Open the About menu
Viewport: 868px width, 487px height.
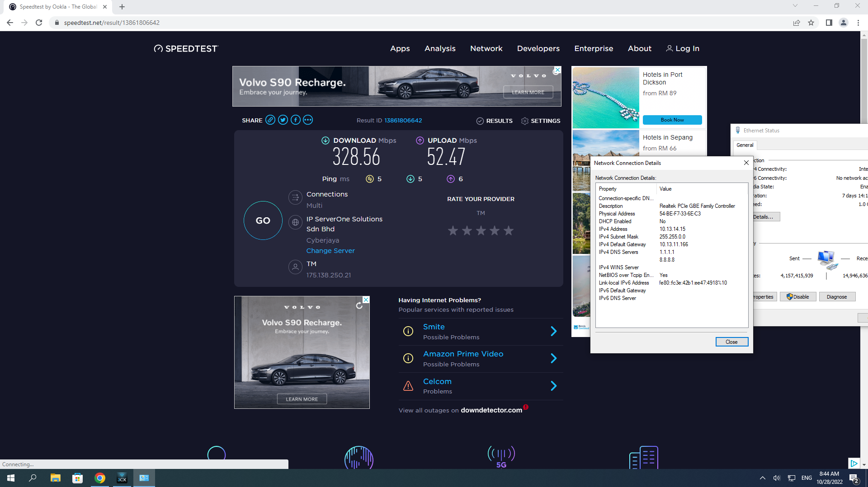[x=640, y=48]
